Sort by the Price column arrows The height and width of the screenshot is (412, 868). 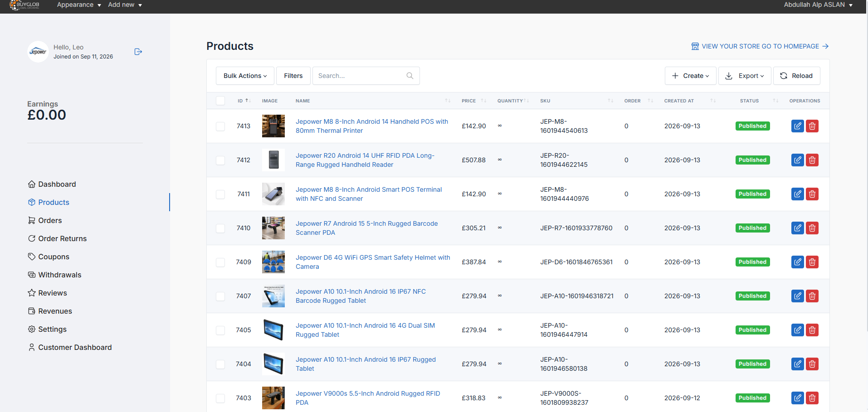pos(483,101)
